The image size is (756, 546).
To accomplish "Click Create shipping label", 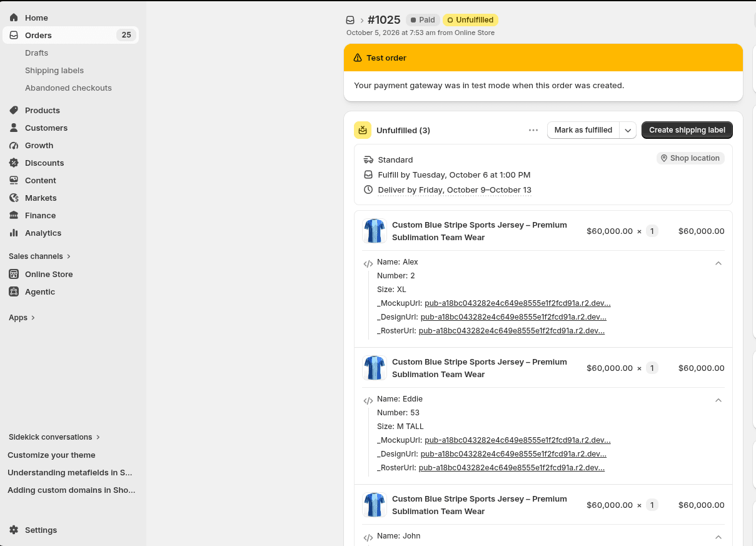I will [x=687, y=130].
